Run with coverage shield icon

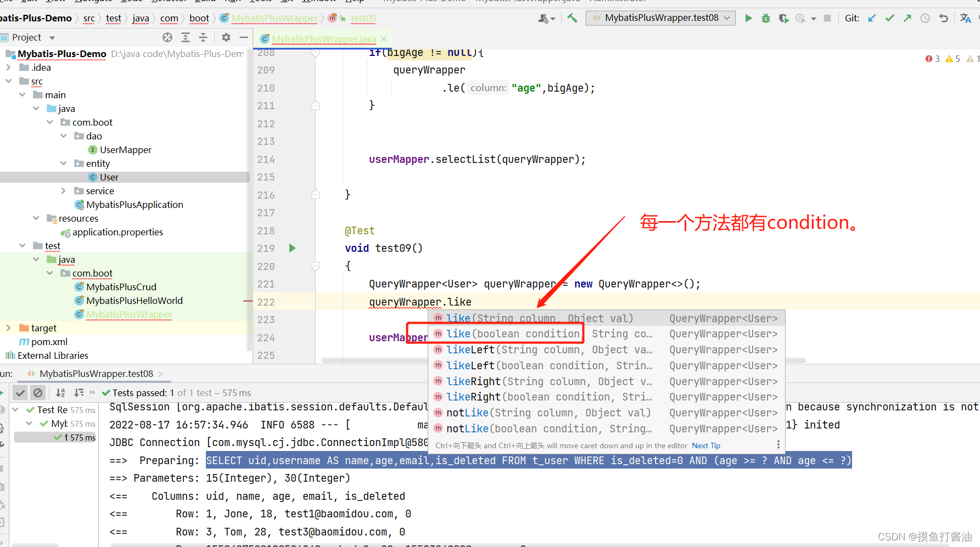[783, 18]
